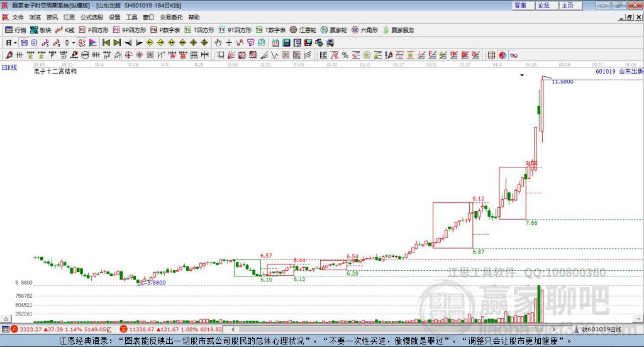Open the 赢家轮 wheel tool
The width and height of the screenshot is (644, 347).
click(334, 30)
